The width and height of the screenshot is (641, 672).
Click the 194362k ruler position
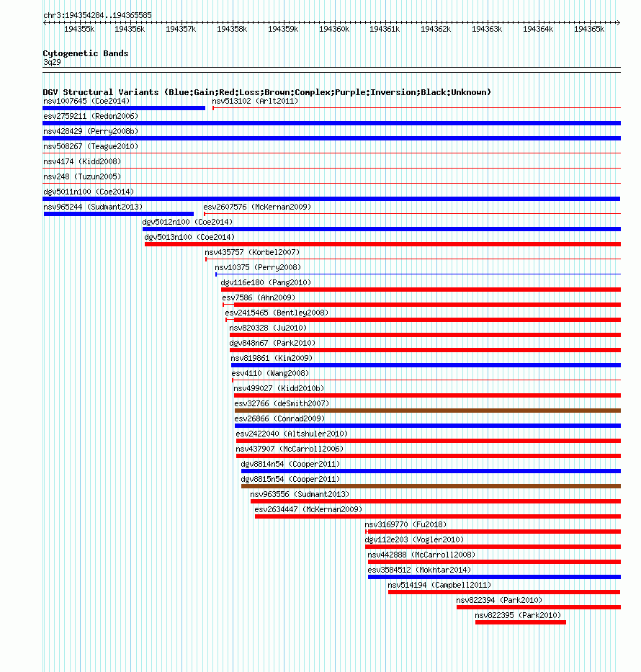[436, 29]
